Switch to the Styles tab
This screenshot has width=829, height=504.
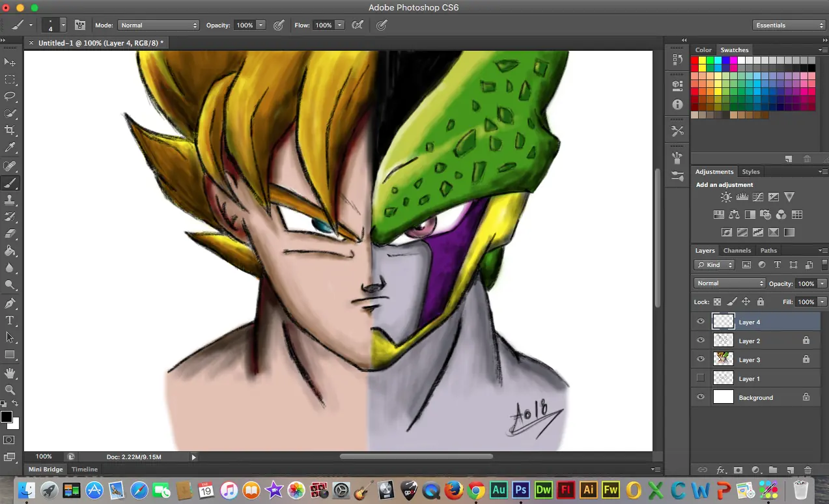(x=751, y=172)
